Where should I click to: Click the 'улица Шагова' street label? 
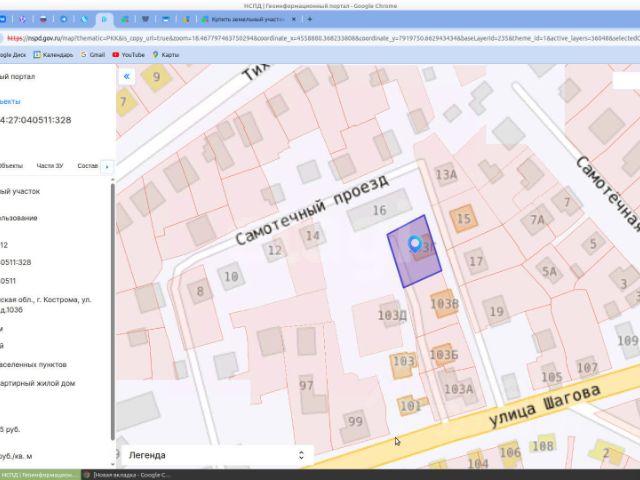[x=545, y=406]
